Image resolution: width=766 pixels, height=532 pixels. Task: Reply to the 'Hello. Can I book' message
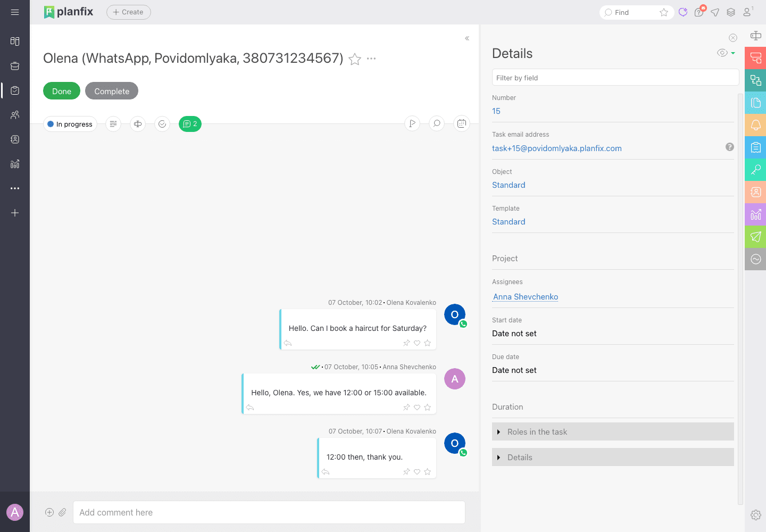tap(288, 343)
